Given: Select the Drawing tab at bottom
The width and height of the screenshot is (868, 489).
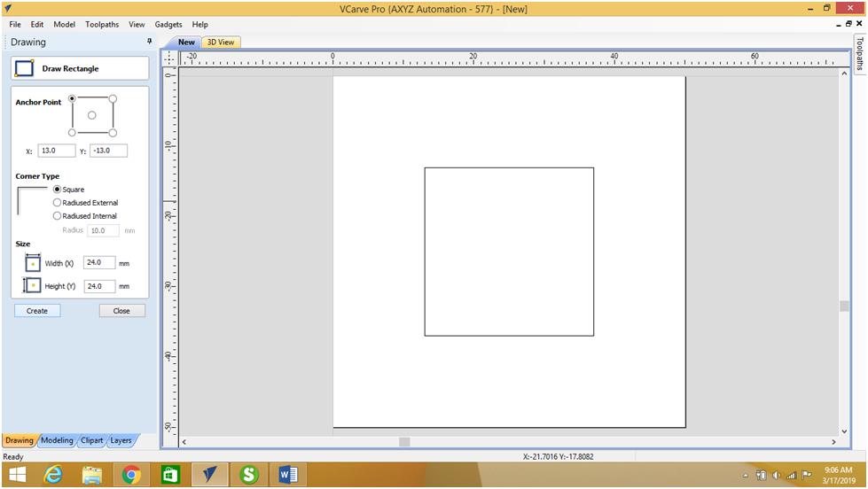Looking at the screenshot, I should click(20, 440).
